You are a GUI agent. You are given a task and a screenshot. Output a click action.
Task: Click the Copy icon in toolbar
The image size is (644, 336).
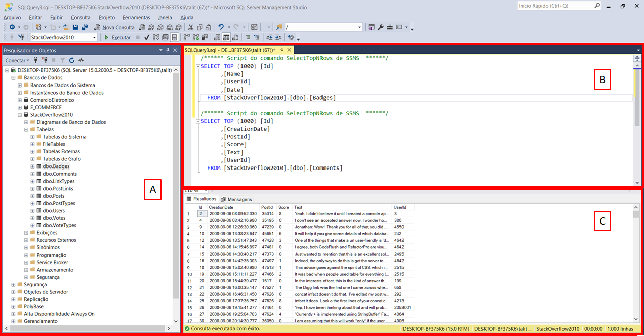[x=200, y=27]
